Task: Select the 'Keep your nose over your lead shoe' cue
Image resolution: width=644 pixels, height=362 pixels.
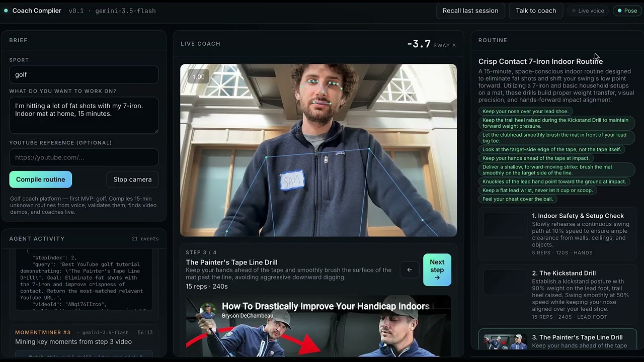Action: point(525,112)
